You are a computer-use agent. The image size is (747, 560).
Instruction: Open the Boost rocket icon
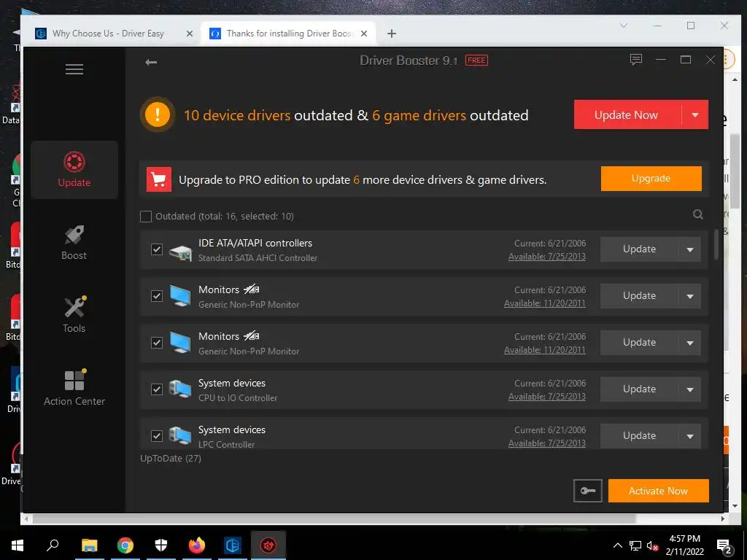click(74, 235)
